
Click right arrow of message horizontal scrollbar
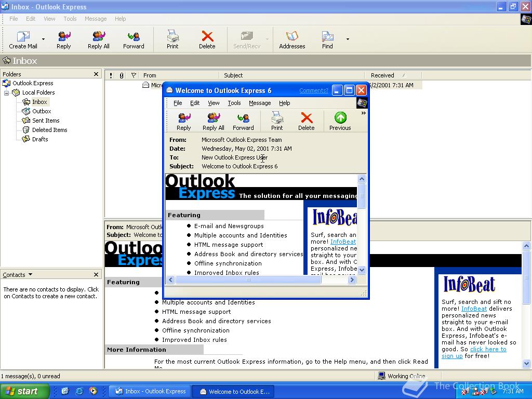[352, 280]
